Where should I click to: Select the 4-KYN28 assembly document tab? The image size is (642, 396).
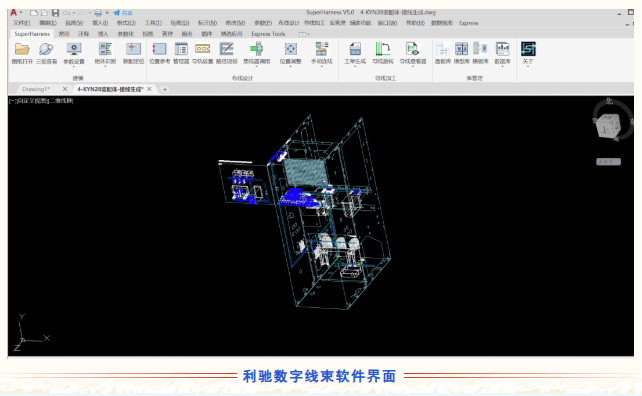[110, 89]
